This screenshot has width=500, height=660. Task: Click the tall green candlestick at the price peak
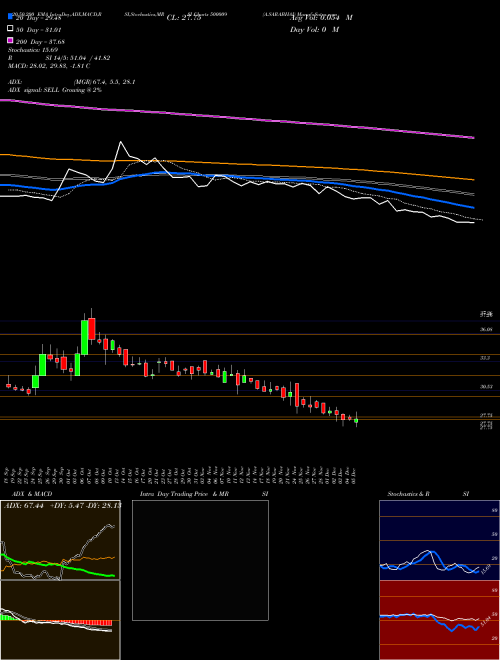click(85, 337)
